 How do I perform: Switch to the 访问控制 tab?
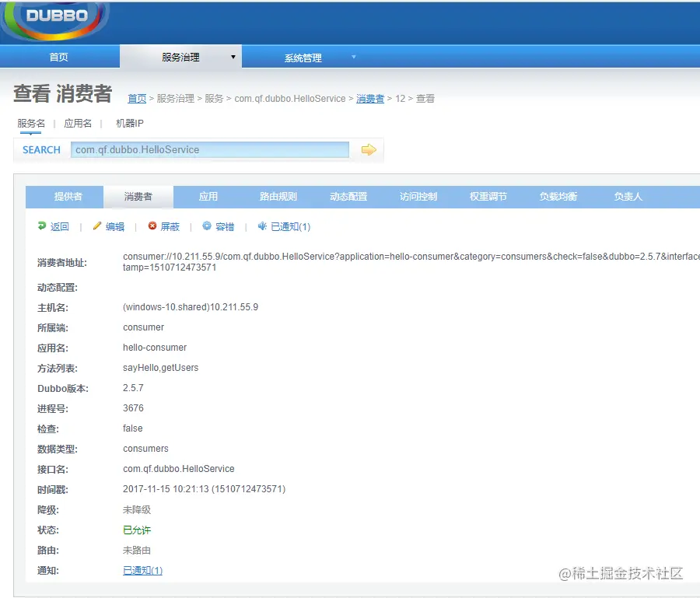(418, 197)
